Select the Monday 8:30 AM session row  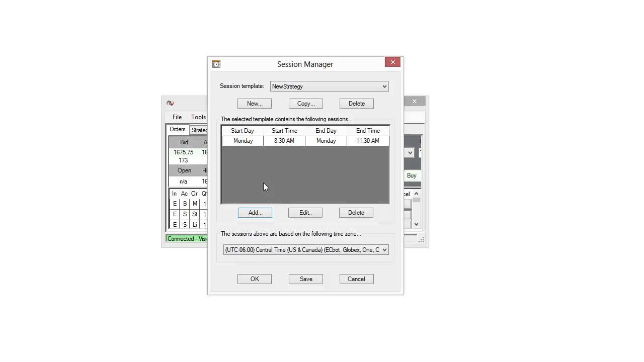coord(305,141)
